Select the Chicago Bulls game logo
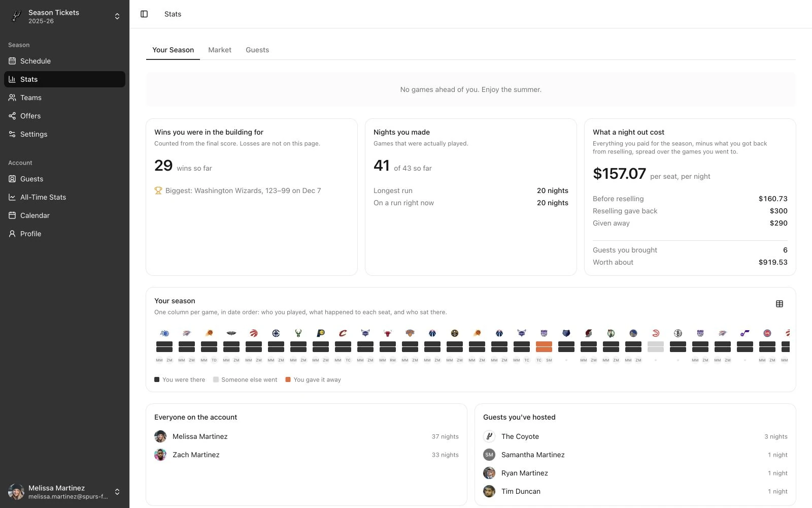The width and height of the screenshot is (812, 508). [x=388, y=333]
